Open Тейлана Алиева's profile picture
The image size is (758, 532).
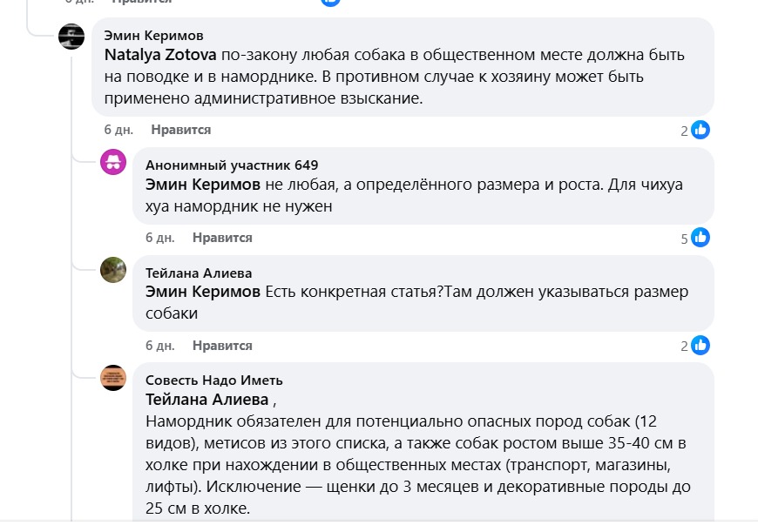pyautogui.click(x=113, y=270)
